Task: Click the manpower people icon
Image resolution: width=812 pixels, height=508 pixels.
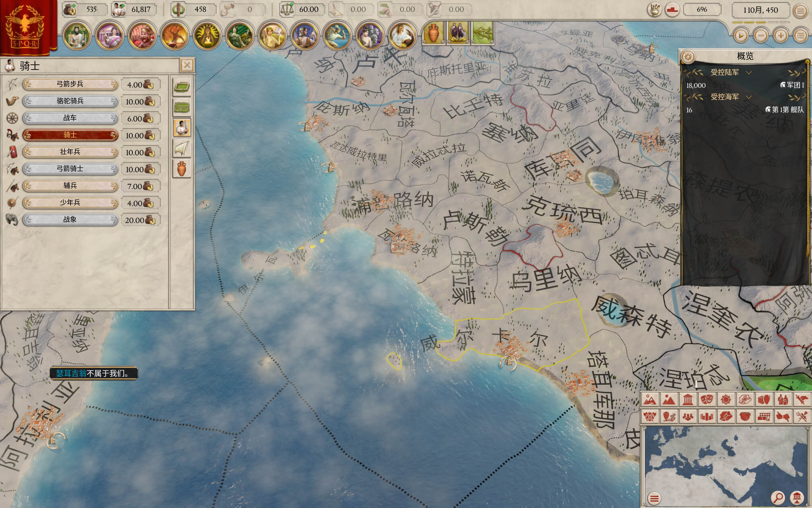Action: click(x=118, y=9)
